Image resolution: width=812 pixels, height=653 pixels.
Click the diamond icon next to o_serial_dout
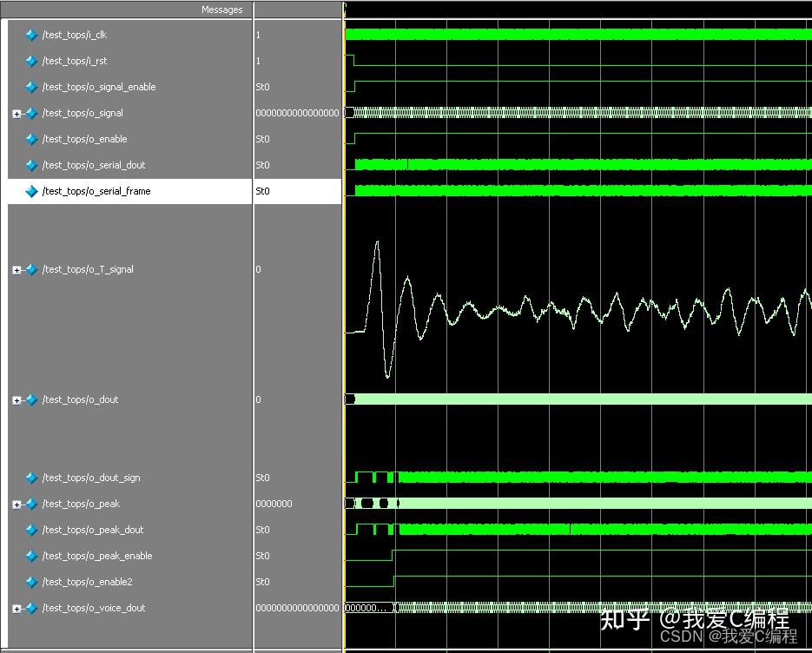tap(32, 166)
